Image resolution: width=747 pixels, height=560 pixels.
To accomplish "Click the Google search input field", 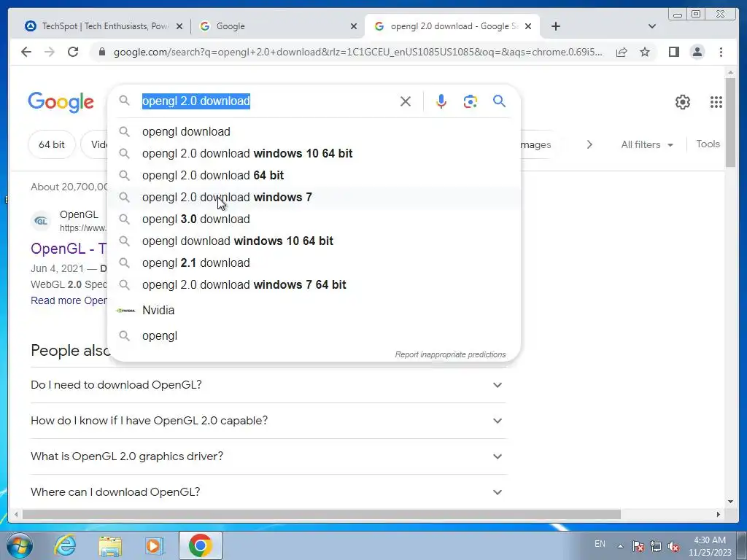I will (267, 101).
